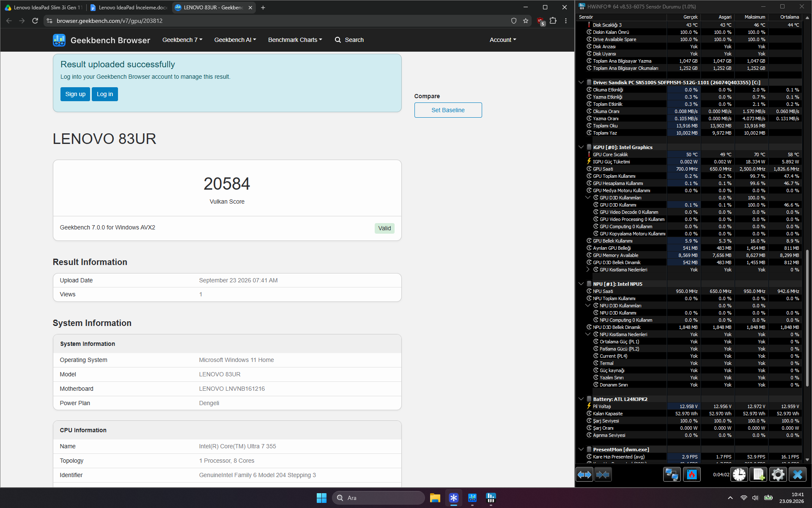
Task: Collapse the iGPU Intel Graphics sensor group
Action: pyautogui.click(x=581, y=147)
